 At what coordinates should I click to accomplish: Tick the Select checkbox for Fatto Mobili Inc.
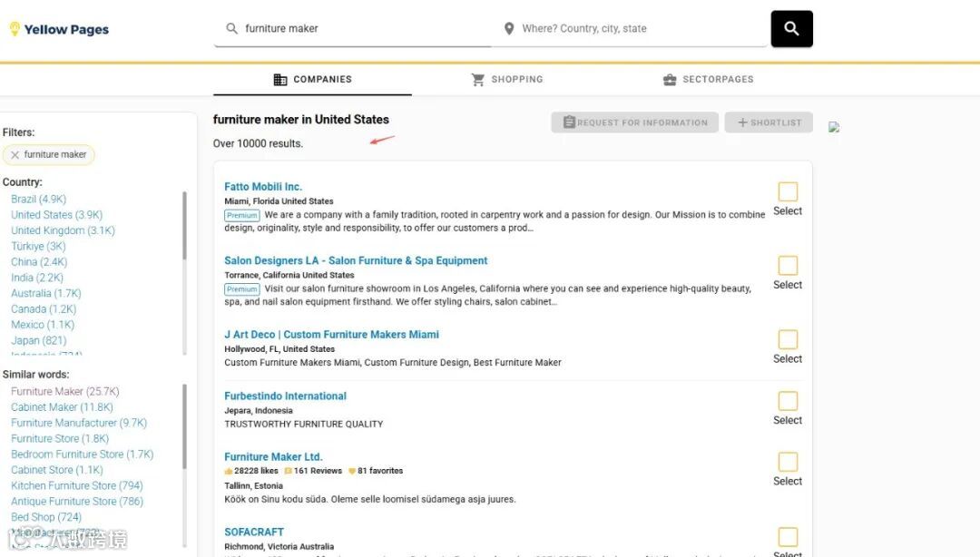coord(788,191)
